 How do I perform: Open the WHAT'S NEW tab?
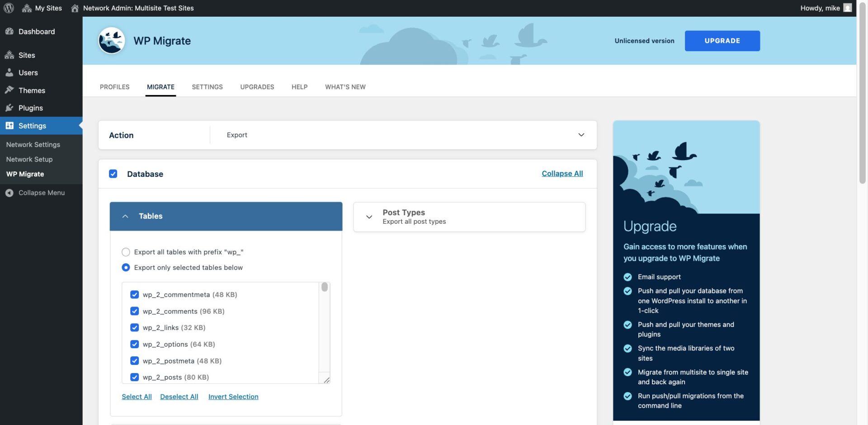pyautogui.click(x=345, y=87)
